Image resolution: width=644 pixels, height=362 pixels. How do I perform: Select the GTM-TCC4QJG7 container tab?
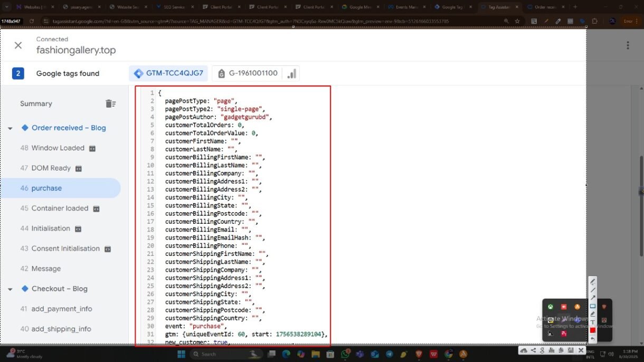tap(168, 73)
